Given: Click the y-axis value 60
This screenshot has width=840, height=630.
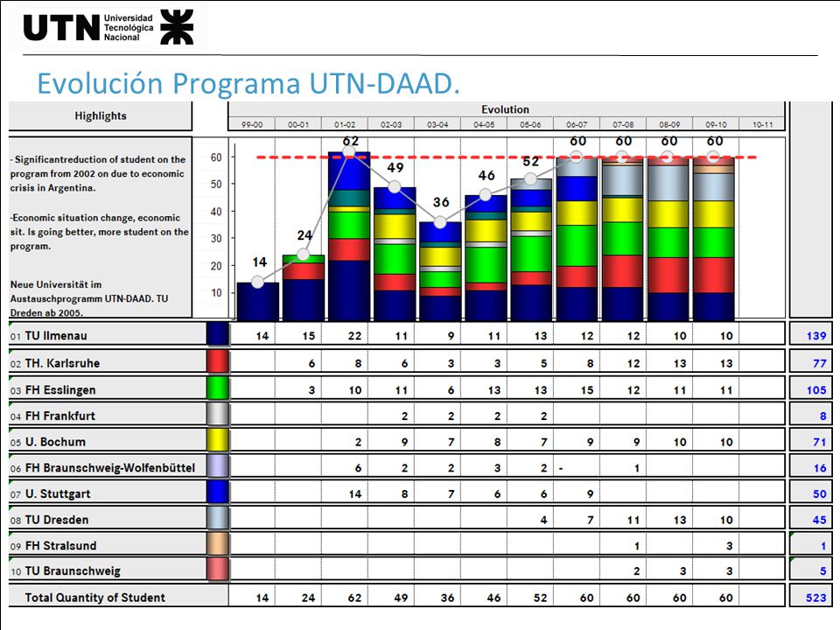Looking at the screenshot, I should tap(216, 157).
